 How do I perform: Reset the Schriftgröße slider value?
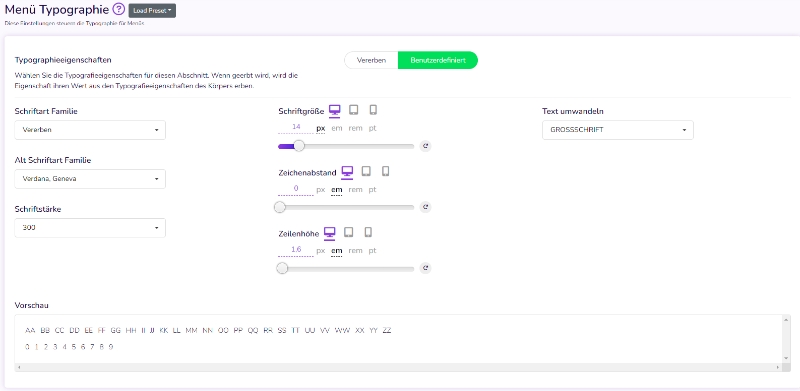click(426, 146)
